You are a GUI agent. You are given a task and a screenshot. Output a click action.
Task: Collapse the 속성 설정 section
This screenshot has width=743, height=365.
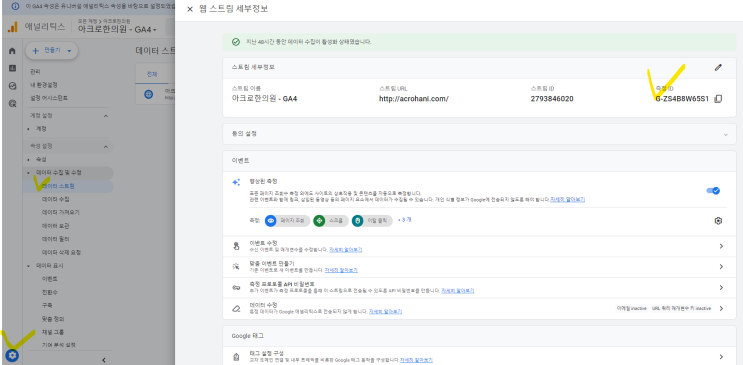[x=106, y=146]
